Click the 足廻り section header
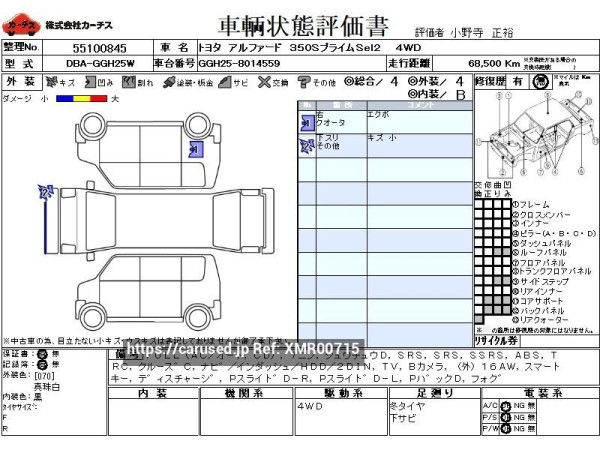The height and width of the screenshot is (450, 600). (x=435, y=393)
